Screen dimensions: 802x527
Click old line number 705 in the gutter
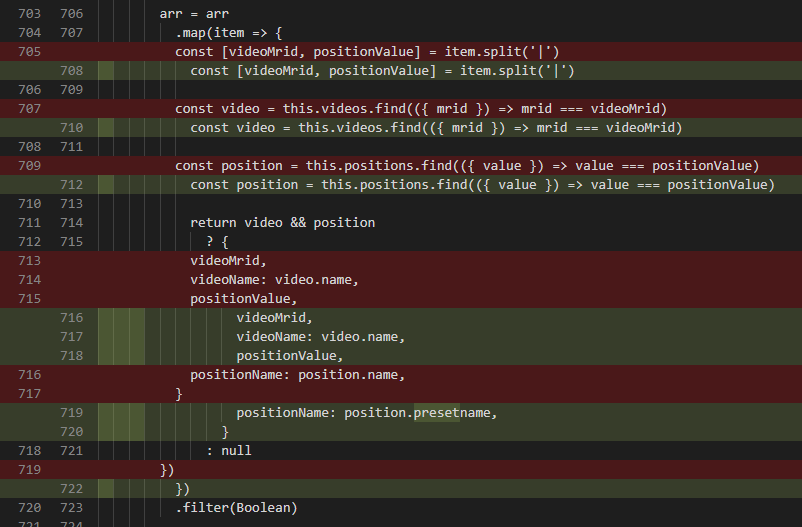tap(29, 51)
